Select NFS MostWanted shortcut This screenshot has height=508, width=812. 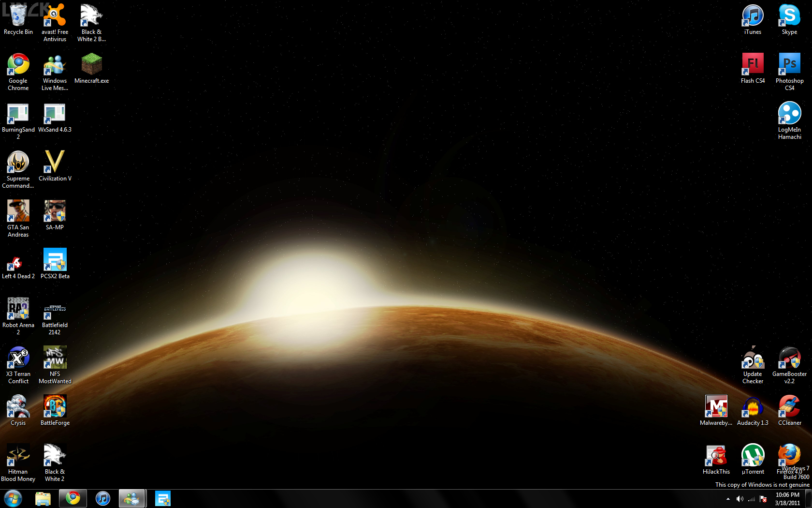pos(55,365)
